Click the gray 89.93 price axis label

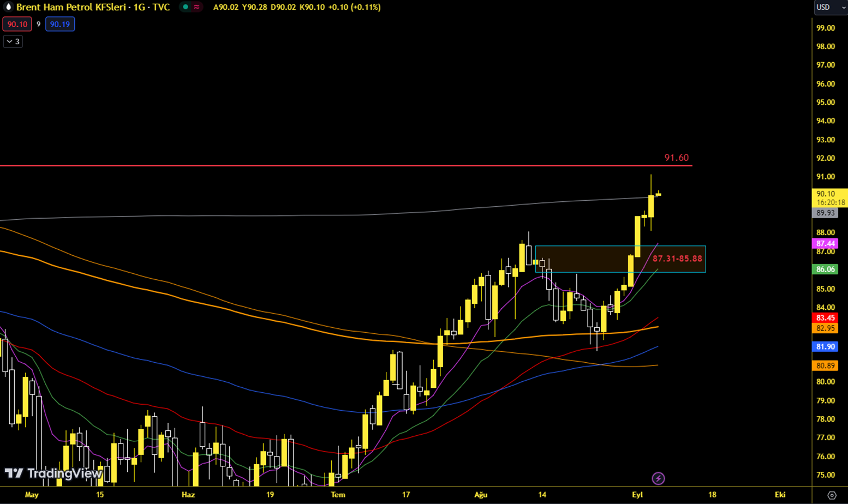pos(825,213)
